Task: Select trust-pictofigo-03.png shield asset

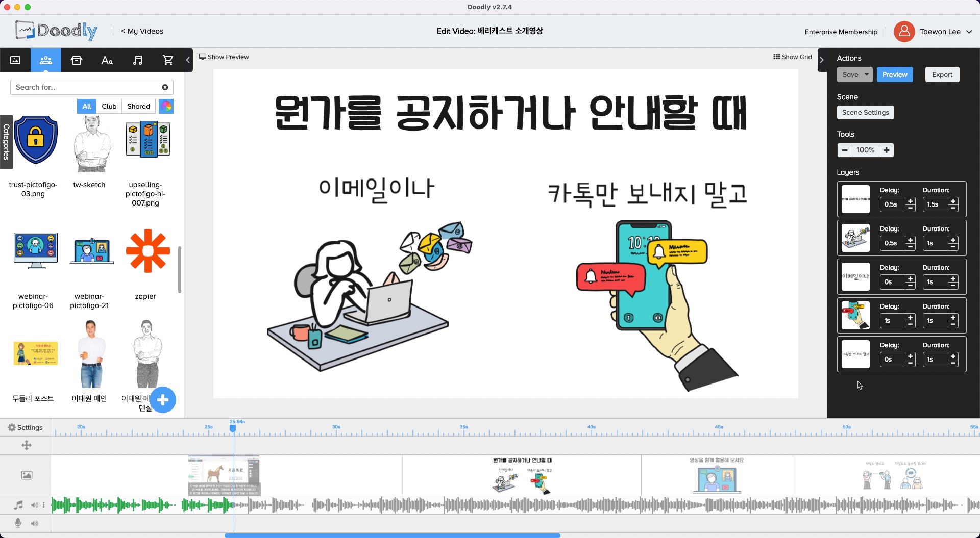Action: 35,140
